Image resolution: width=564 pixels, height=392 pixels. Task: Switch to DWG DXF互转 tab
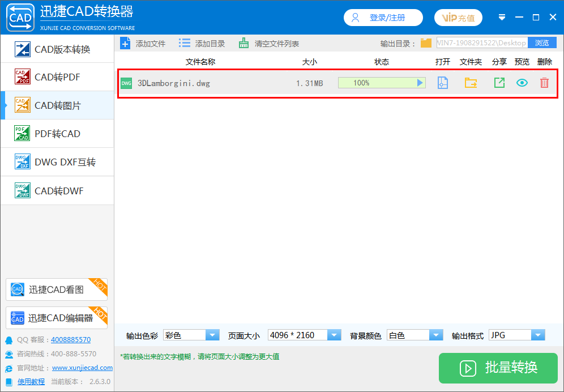pos(57,162)
